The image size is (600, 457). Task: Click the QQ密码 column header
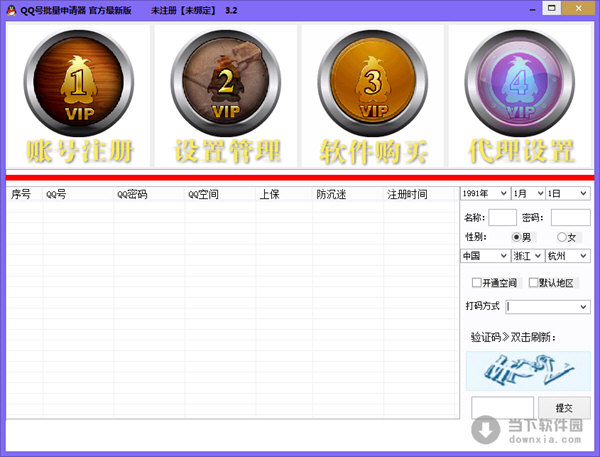149,194
